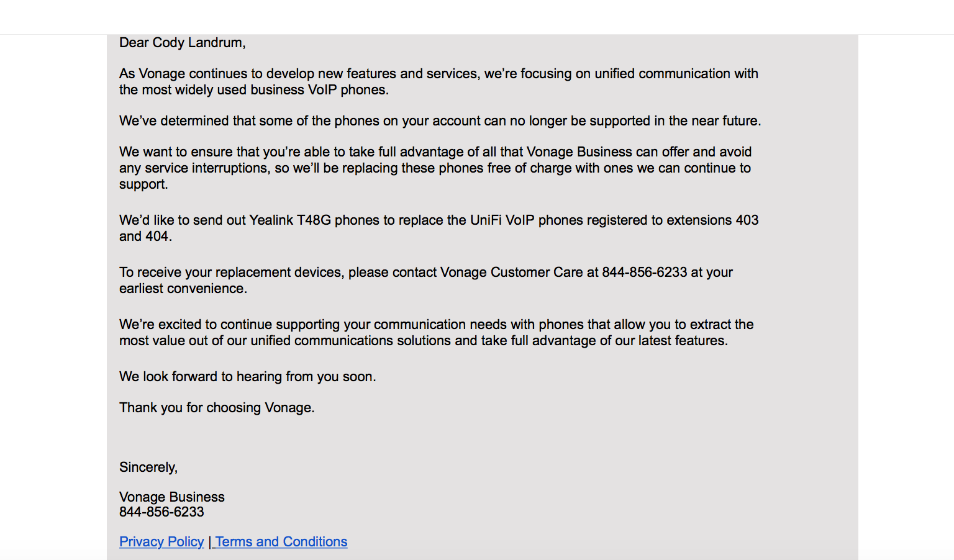Screen dimensions: 954x560
Task: Click the 'We've determined that some' sentence
Action: [x=440, y=120]
